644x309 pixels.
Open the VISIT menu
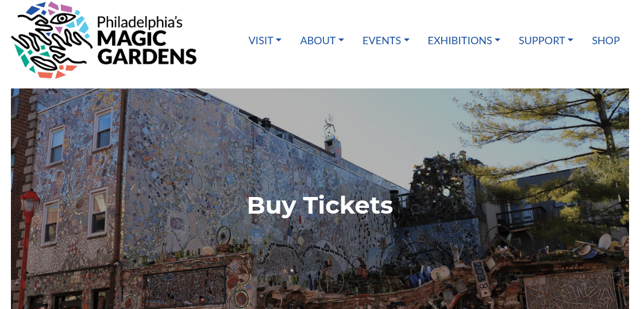click(264, 41)
